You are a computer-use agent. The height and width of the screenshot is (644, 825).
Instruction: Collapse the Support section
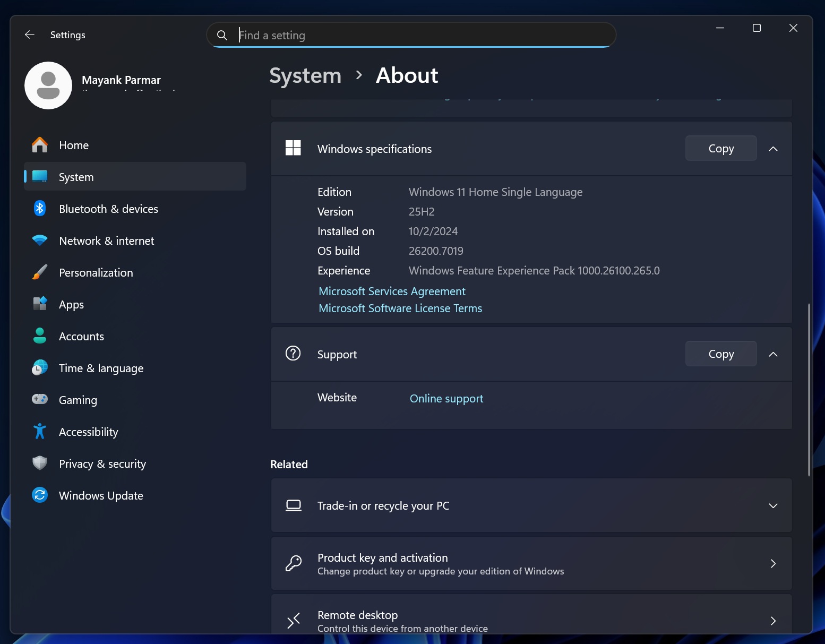773,354
